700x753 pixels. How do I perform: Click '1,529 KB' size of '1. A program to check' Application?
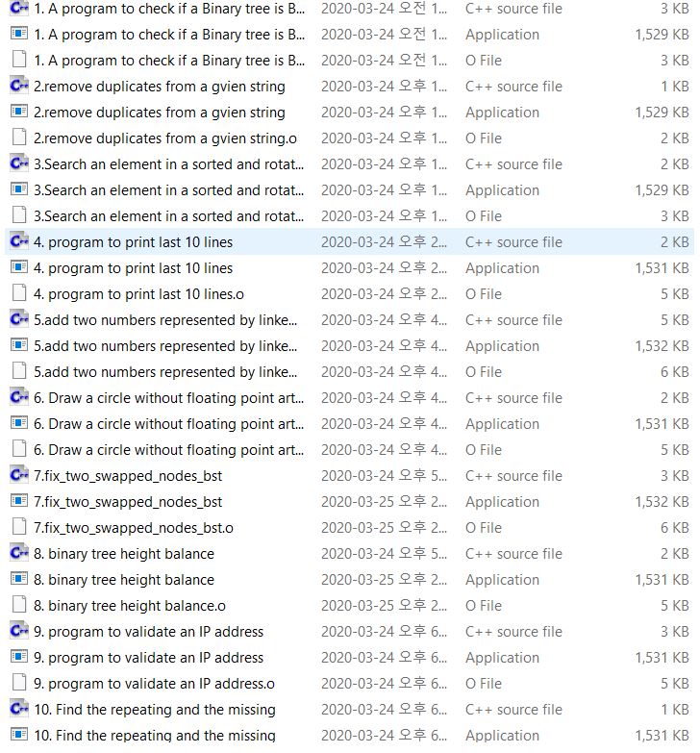[662, 35]
